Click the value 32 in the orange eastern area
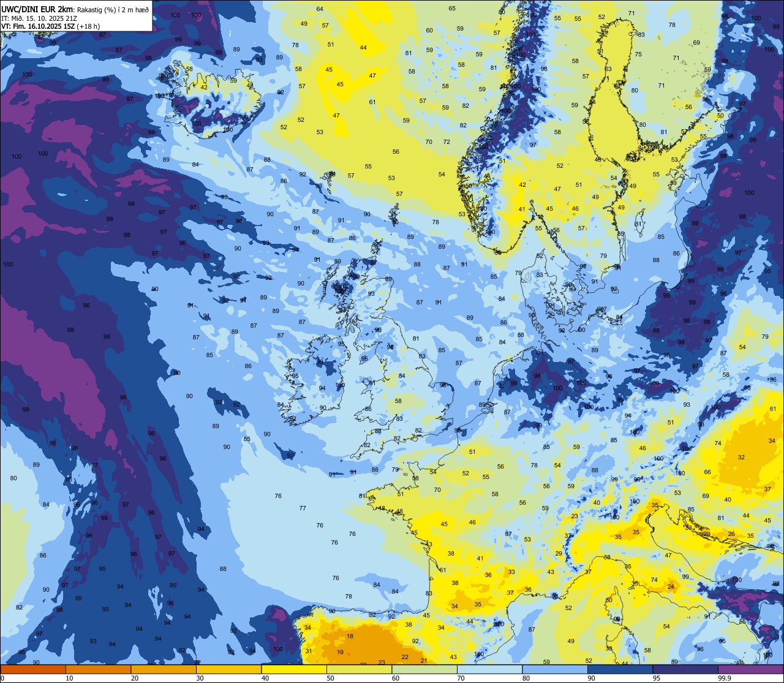Viewport: 784px width, 683px height. [741, 458]
